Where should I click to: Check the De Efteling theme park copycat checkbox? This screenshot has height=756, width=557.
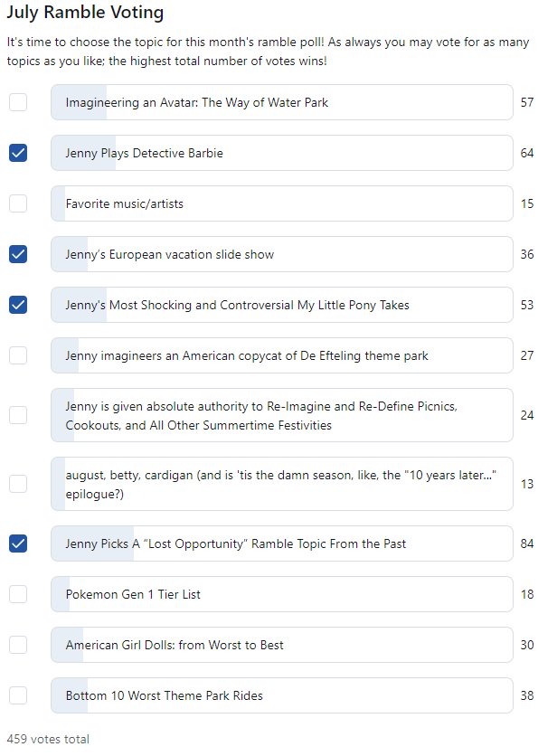tap(18, 355)
